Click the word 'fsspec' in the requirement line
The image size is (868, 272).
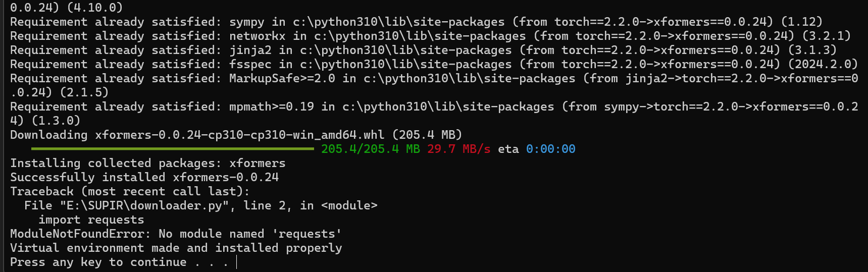point(250,64)
